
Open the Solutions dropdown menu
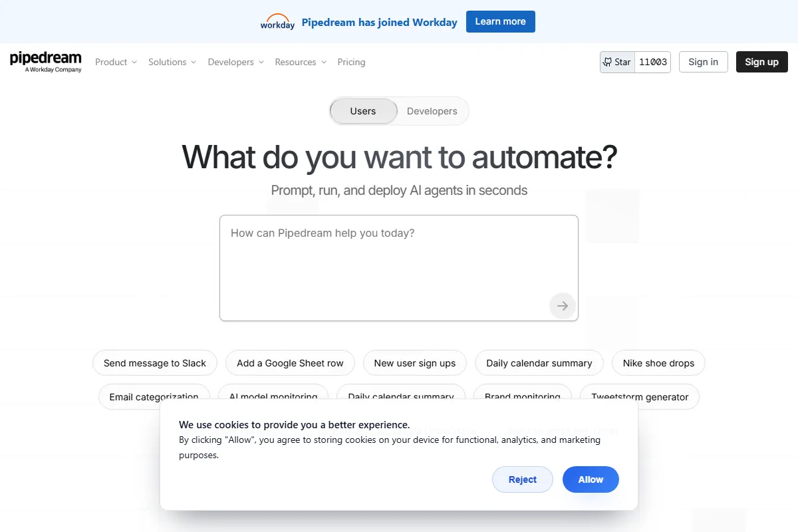[x=172, y=62]
